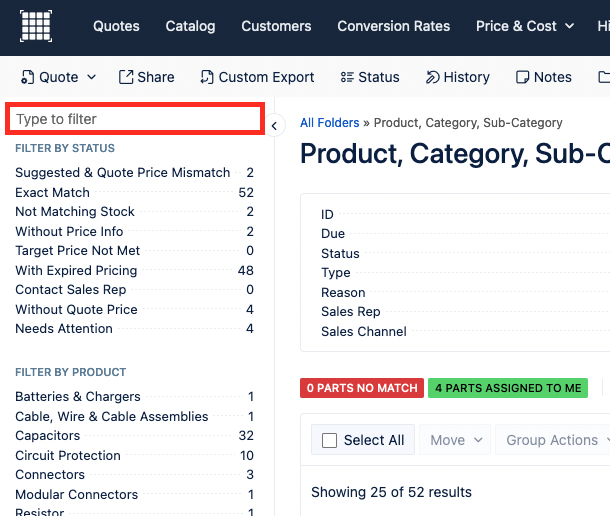This screenshot has height=516, width=610.
Task: Click the Status list icon
Action: tap(347, 77)
